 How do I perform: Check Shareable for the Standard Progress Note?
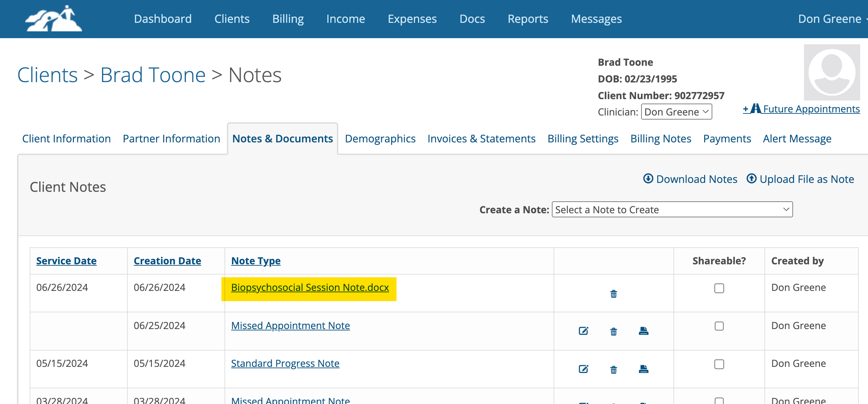click(719, 364)
